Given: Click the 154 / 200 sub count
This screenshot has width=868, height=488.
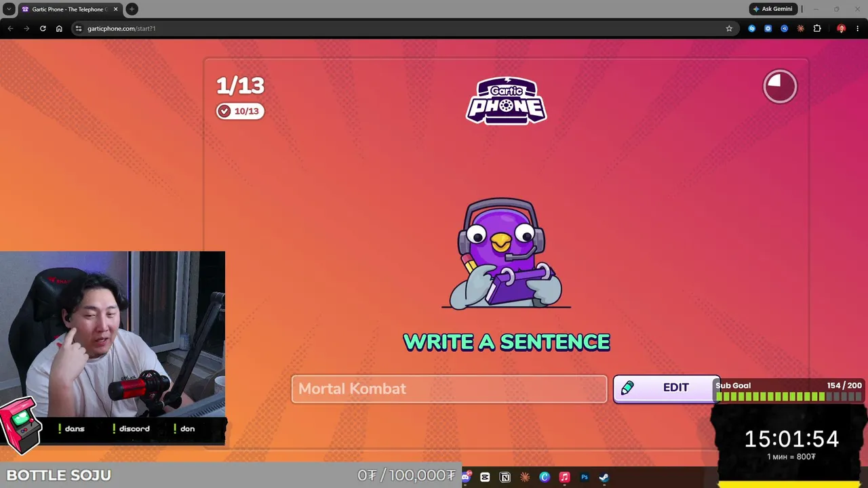Looking at the screenshot, I should click(x=844, y=386).
